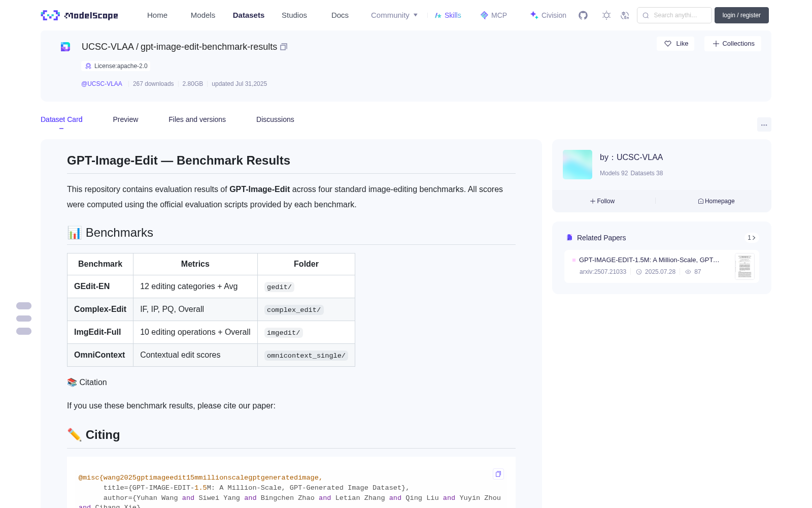Open the Preview tab

coord(125,119)
